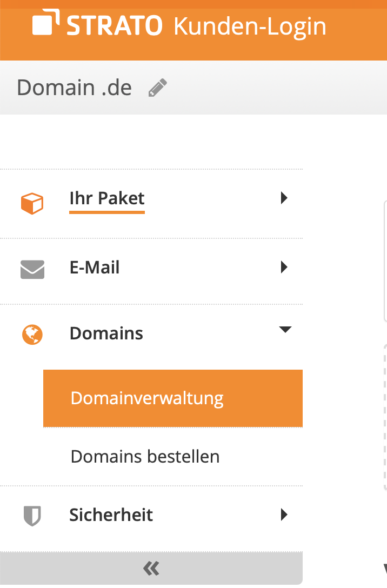Screen dimensions: 387x588
Task: Collapse the sidebar with the double-chevron icon
Action: pyautogui.click(x=151, y=569)
